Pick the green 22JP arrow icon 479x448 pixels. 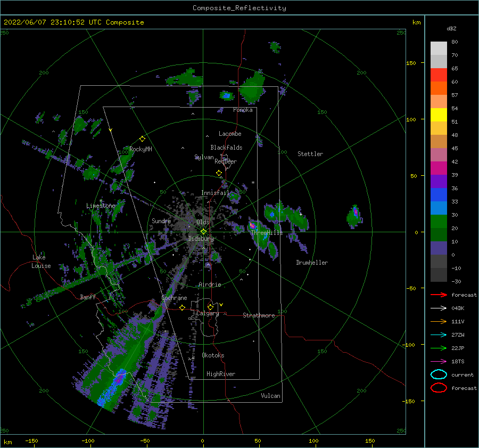[439, 348]
